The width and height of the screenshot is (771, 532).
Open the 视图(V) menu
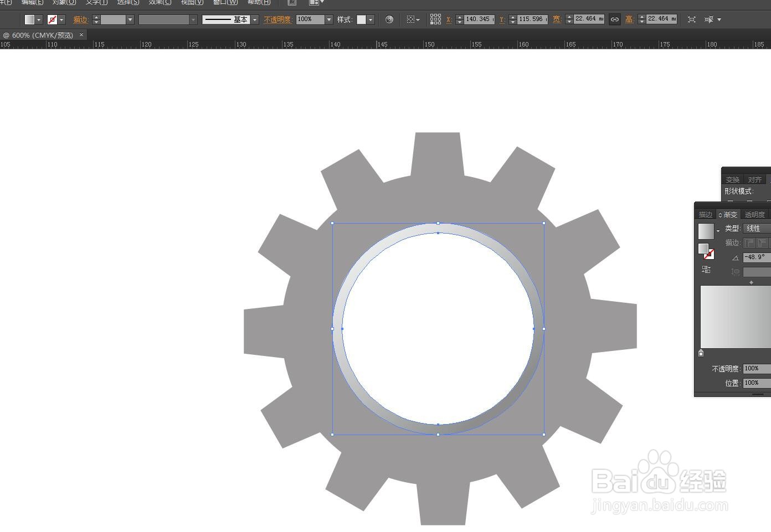192,2
